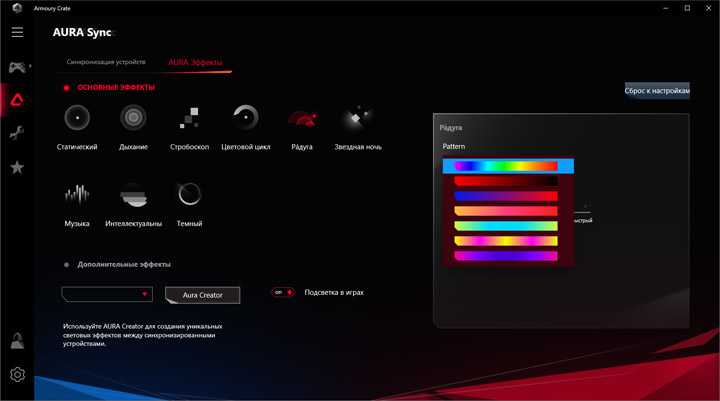Click the Сброс к настройкам reset button
This screenshot has width=720, height=401.
[657, 90]
